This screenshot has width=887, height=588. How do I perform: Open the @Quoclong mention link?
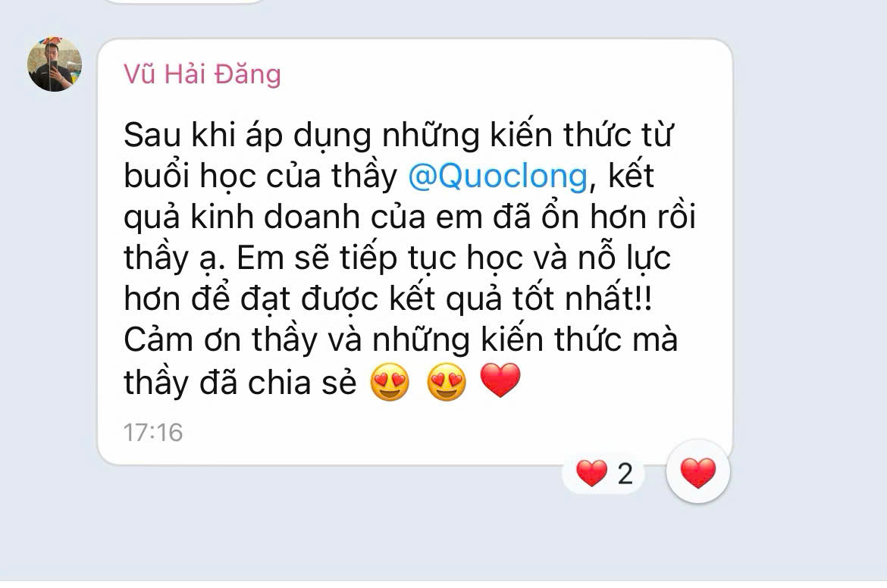coord(498,176)
